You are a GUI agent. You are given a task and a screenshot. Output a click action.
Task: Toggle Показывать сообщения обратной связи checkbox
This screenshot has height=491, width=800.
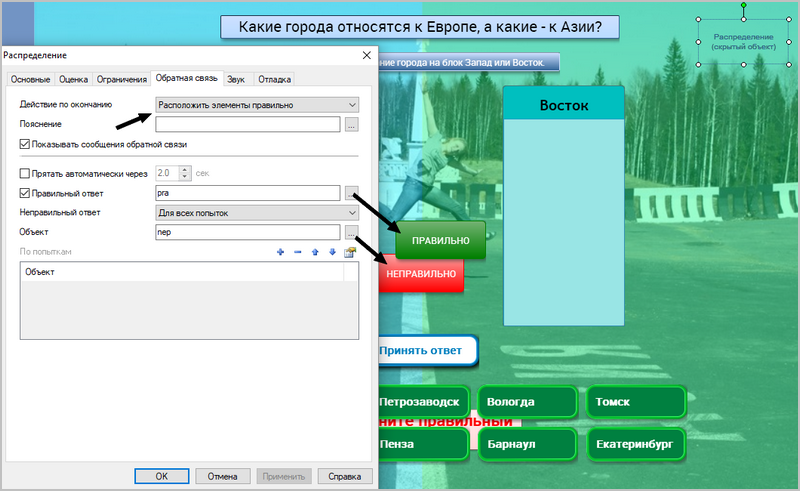[24, 144]
